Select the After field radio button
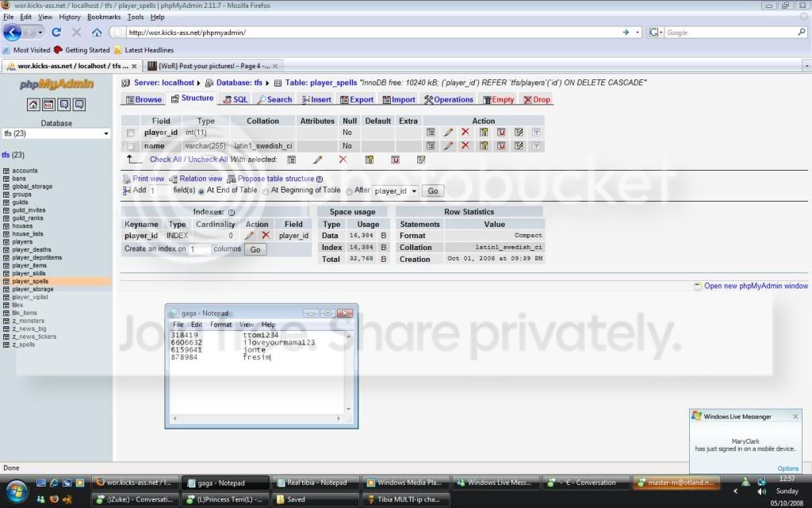Screen dimensions: 812x508 (x=349, y=191)
